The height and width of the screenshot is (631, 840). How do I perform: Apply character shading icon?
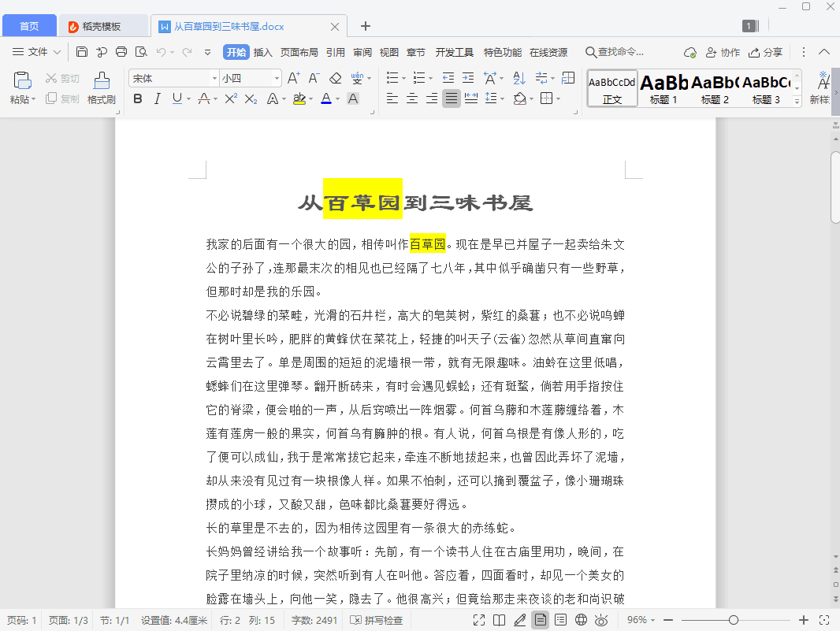[353, 98]
